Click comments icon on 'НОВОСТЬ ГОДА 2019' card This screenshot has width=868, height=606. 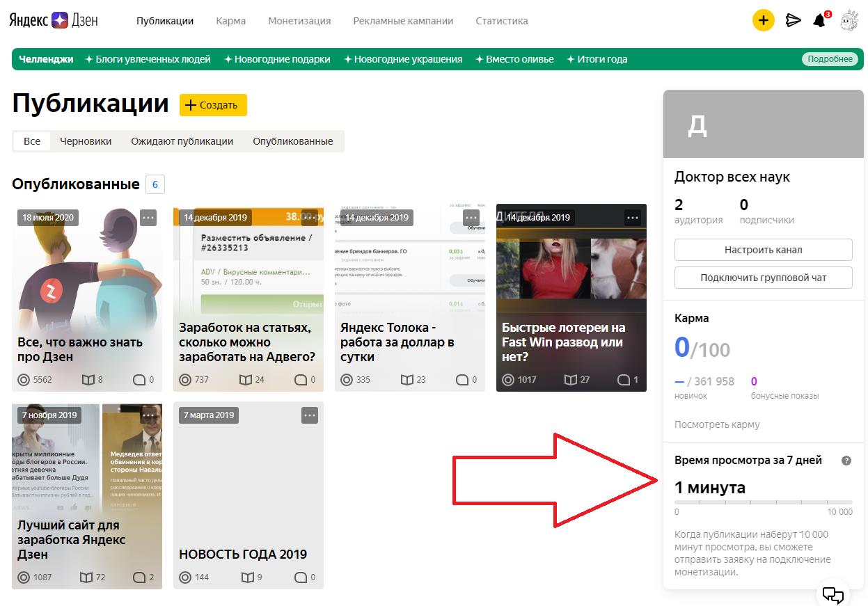pos(301,577)
